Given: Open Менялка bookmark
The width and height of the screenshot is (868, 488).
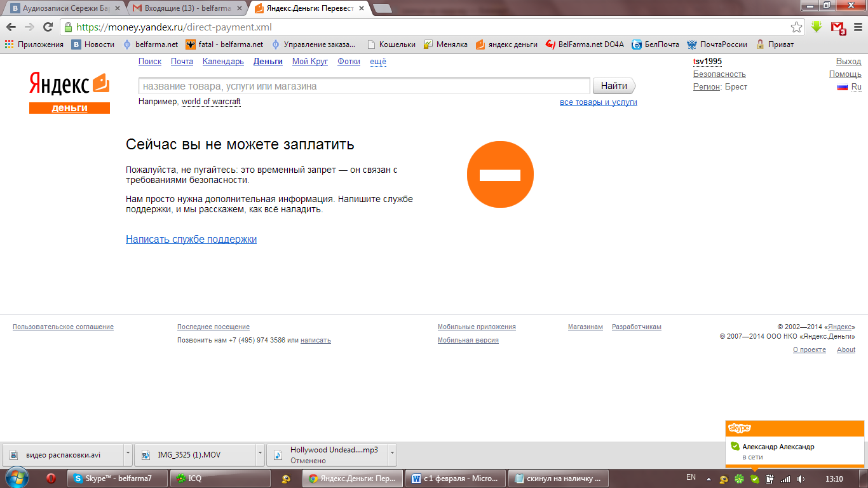Looking at the screenshot, I should [445, 44].
